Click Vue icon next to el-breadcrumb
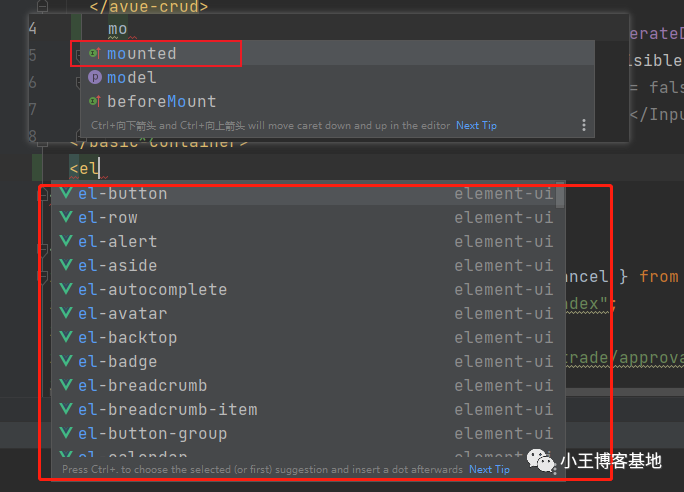The height and width of the screenshot is (492, 684). point(66,385)
